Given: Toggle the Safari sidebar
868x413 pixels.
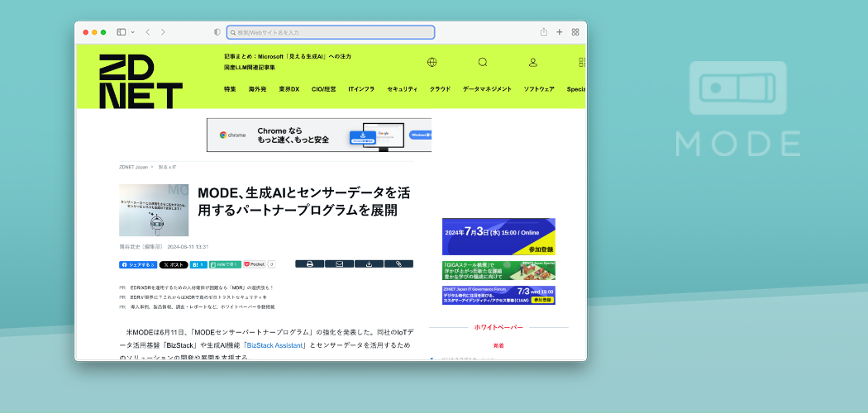Looking at the screenshot, I should click(x=121, y=32).
